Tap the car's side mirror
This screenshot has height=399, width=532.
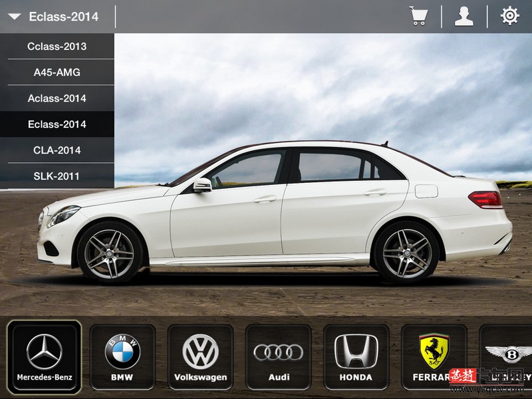click(x=203, y=185)
